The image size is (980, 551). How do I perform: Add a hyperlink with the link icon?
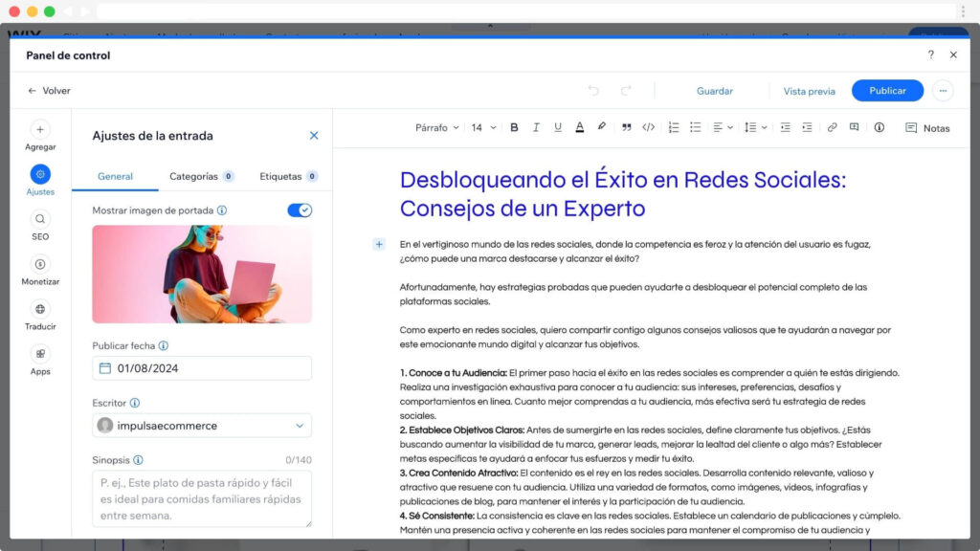point(832,127)
